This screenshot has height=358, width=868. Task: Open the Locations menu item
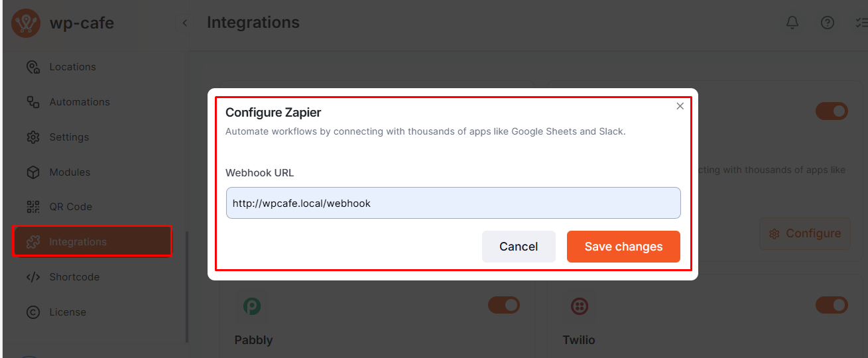(x=72, y=67)
